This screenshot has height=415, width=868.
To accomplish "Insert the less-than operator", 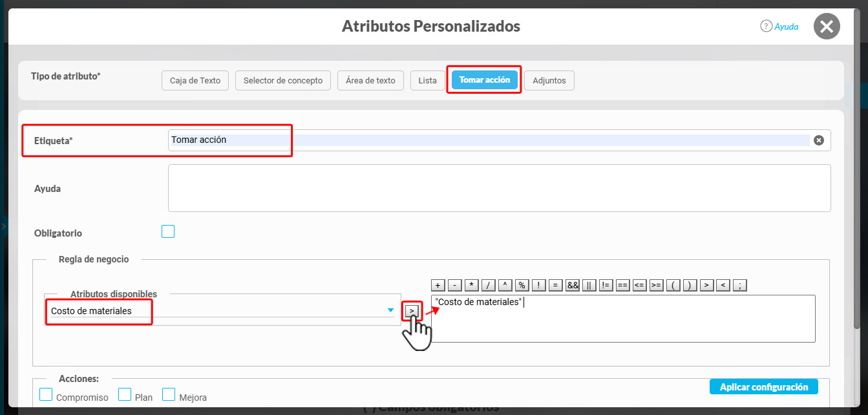I will pos(724,285).
